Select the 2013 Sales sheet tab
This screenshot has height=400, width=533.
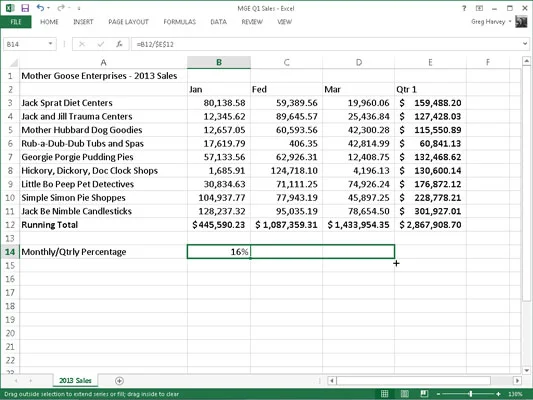tap(75, 381)
